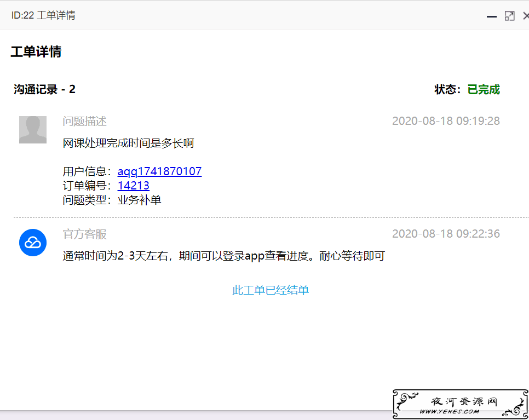Click timestamp 2020-08-18 09:19:28

coord(446,121)
